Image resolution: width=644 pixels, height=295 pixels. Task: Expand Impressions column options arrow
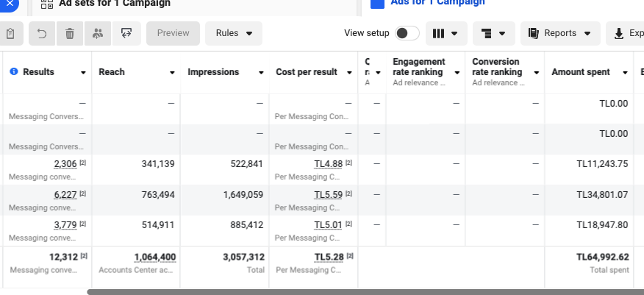click(261, 73)
